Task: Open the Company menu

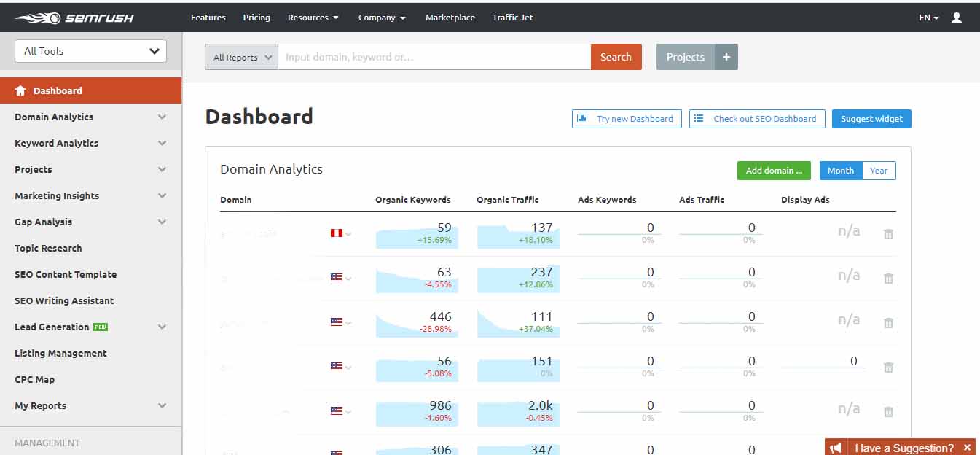Action: tap(382, 17)
